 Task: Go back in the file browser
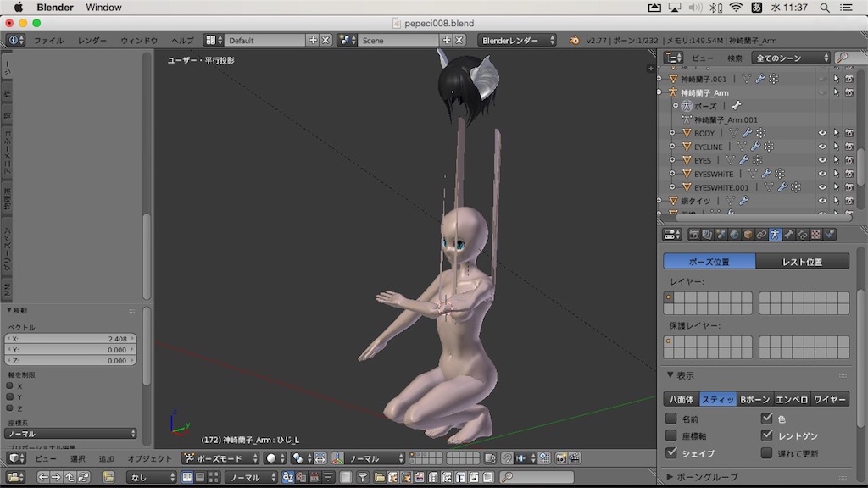tap(43, 477)
